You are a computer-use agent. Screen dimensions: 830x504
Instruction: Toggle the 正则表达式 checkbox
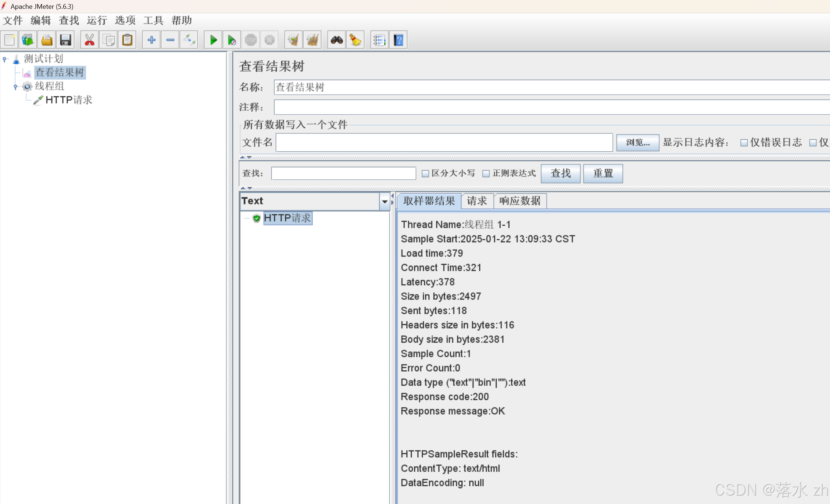pyautogui.click(x=486, y=174)
